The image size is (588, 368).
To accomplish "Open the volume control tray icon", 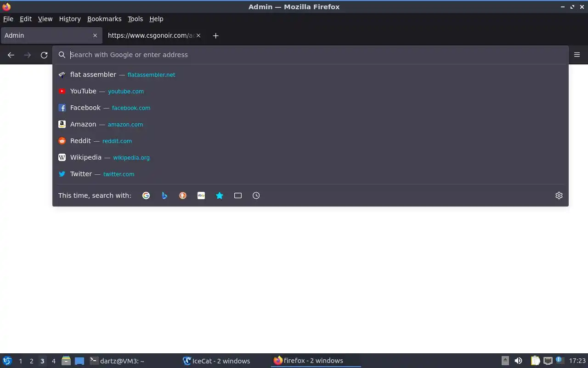I will point(518,361).
